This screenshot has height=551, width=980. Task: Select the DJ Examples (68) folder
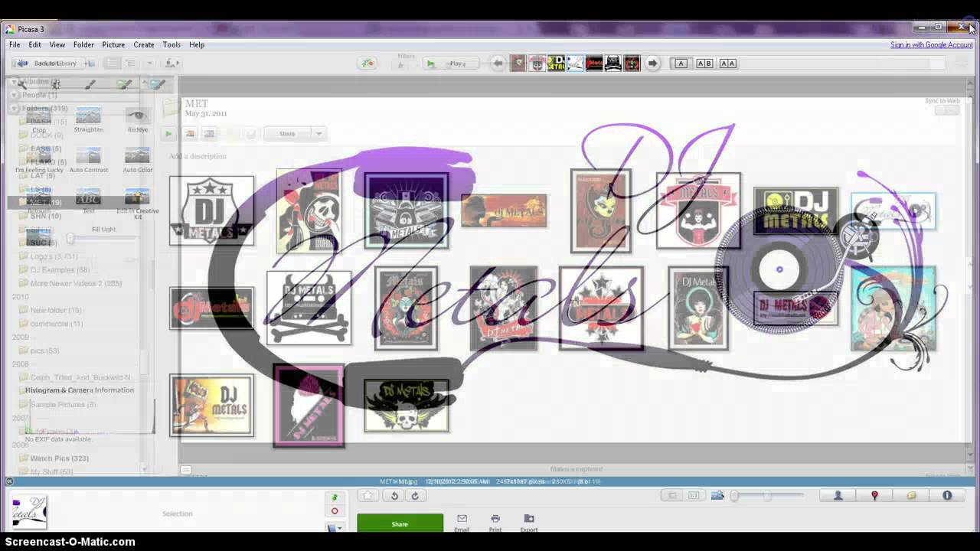point(59,269)
